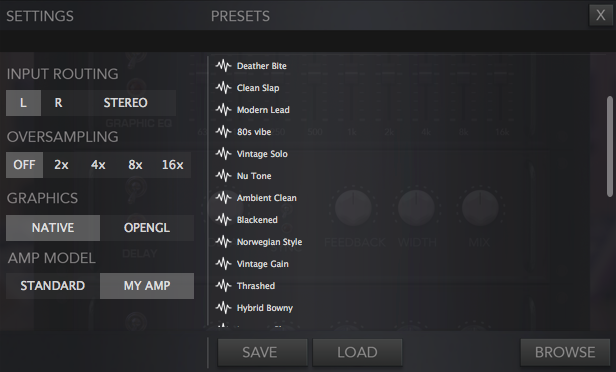Click the SAVE preset button

point(262,352)
